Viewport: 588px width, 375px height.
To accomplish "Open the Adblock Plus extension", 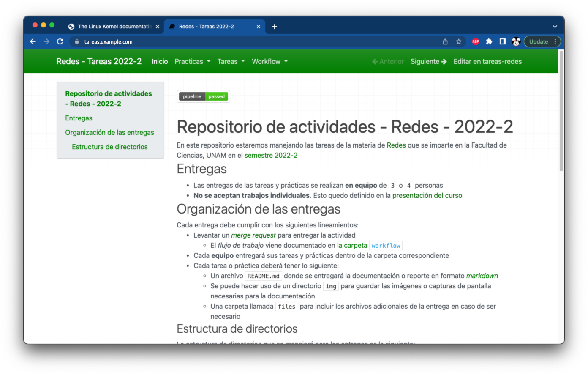I will 475,41.
